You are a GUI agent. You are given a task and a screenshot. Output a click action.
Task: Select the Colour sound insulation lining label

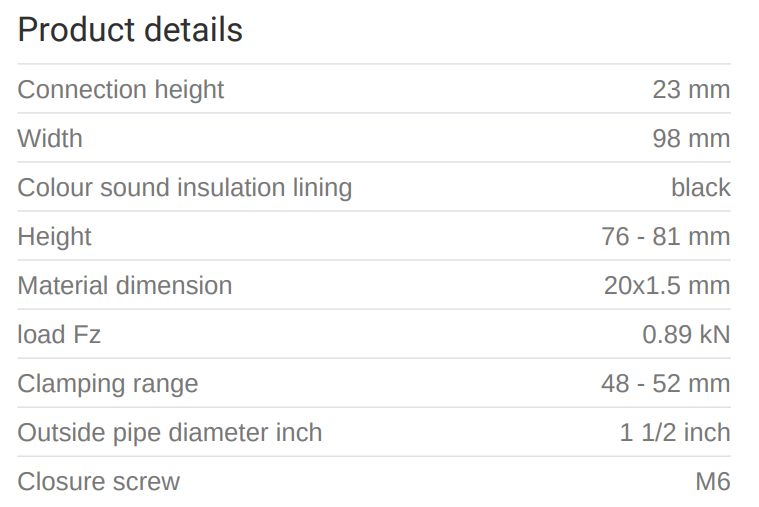pyautogui.click(x=185, y=187)
